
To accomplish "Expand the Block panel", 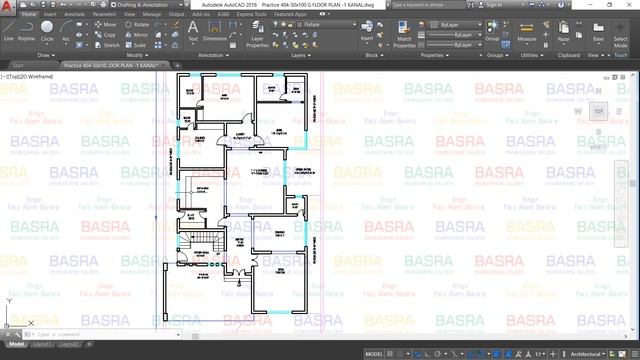I will pyautogui.click(x=374, y=55).
